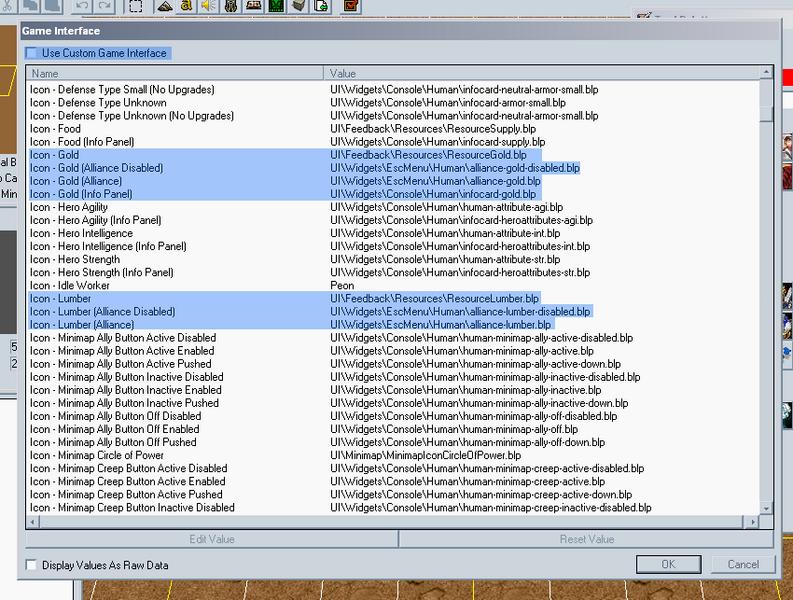Click the list's vertical scrollbar down arrow
This screenshot has width=793, height=600.
coord(766,508)
